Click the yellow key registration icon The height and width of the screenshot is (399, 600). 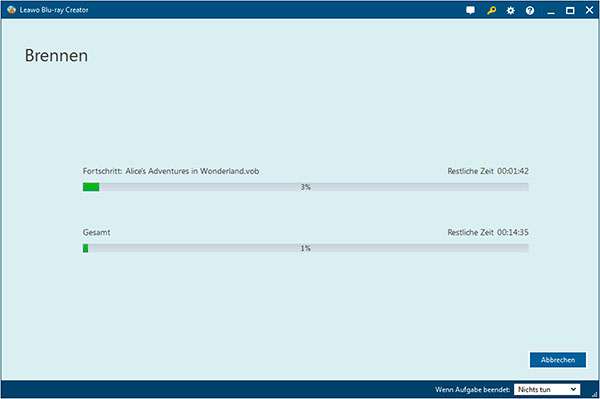(x=491, y=10)
